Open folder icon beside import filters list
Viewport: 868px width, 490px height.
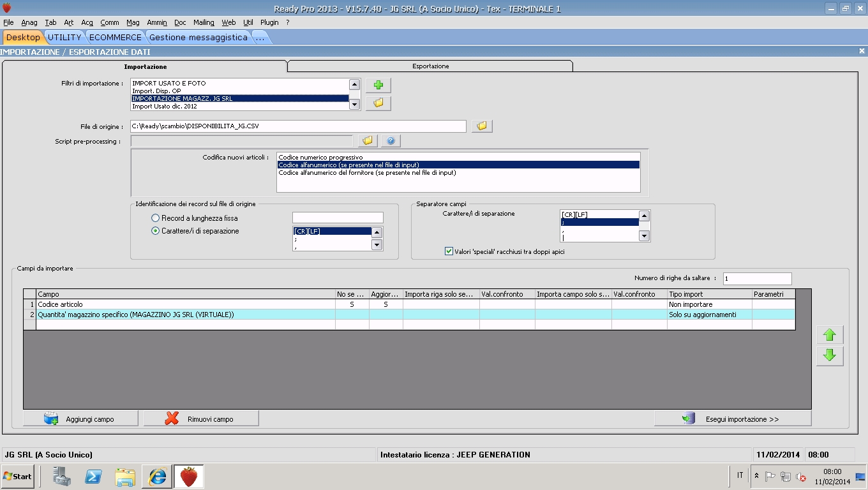378,103
